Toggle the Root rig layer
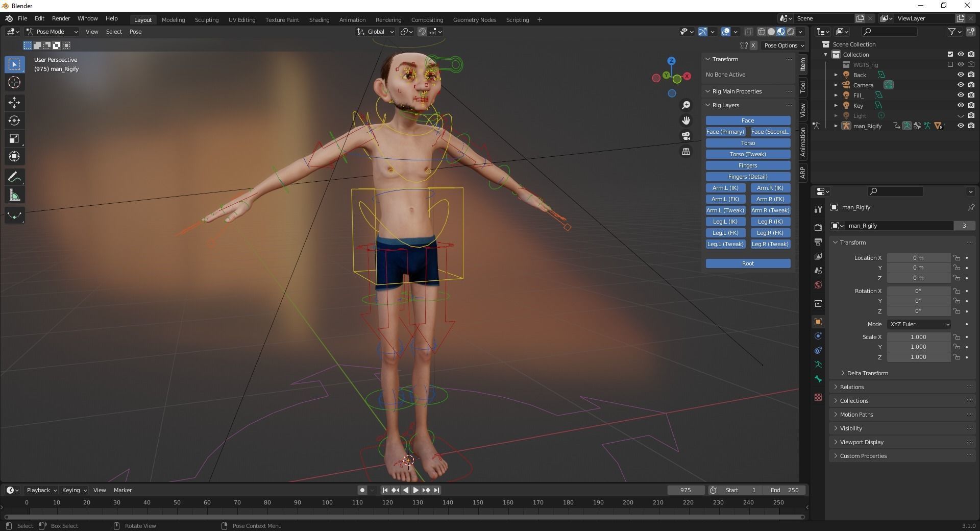The height and width of the screenshot is (531, 980). pos(748,263)
